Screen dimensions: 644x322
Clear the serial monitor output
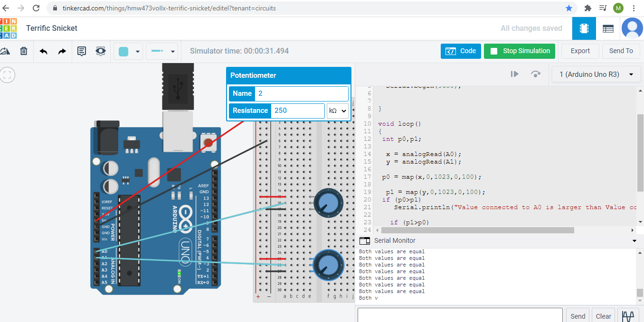(x=603, y=316)
